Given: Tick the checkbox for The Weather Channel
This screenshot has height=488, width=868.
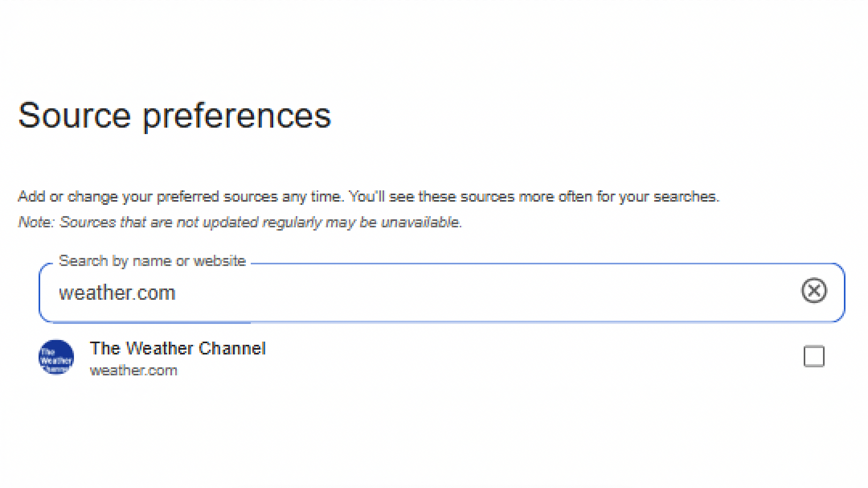Looking at the screenshot, I should pos(814,357).
